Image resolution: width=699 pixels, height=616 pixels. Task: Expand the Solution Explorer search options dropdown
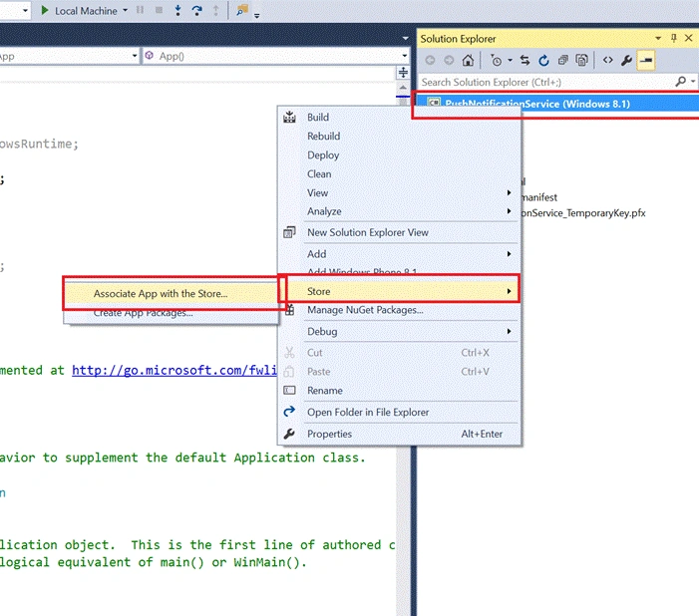tap(693, 82)
